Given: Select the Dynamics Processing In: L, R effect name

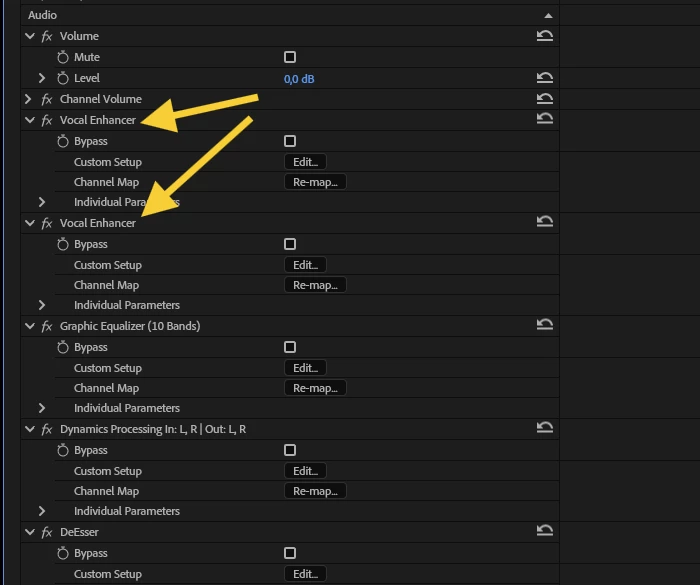Looking at the screenshot, I should coord(153,430).
